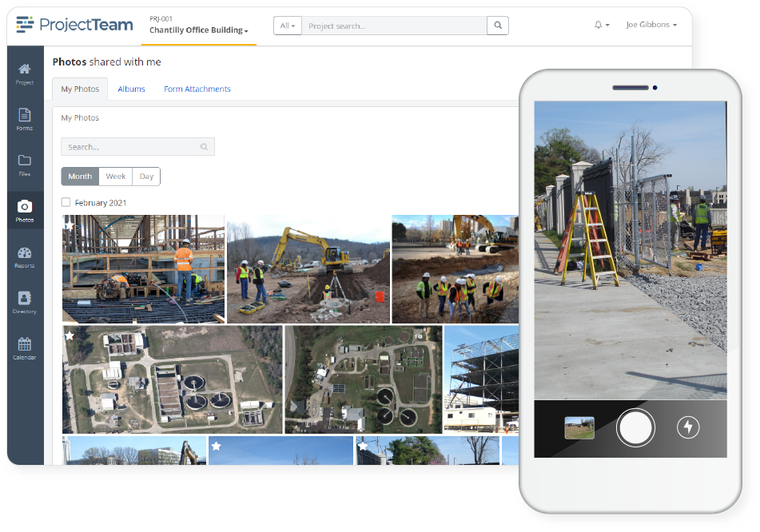Click the project search button

[497, 25]
